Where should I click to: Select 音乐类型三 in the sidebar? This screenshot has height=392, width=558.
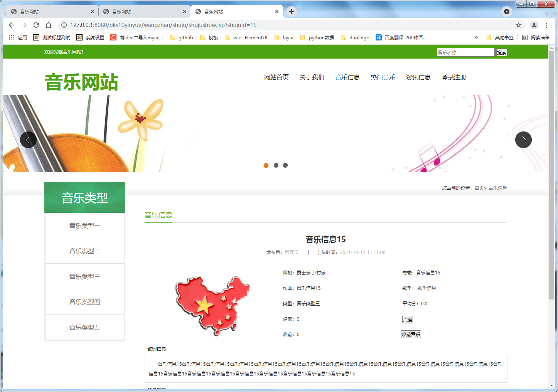click(85, 276)
